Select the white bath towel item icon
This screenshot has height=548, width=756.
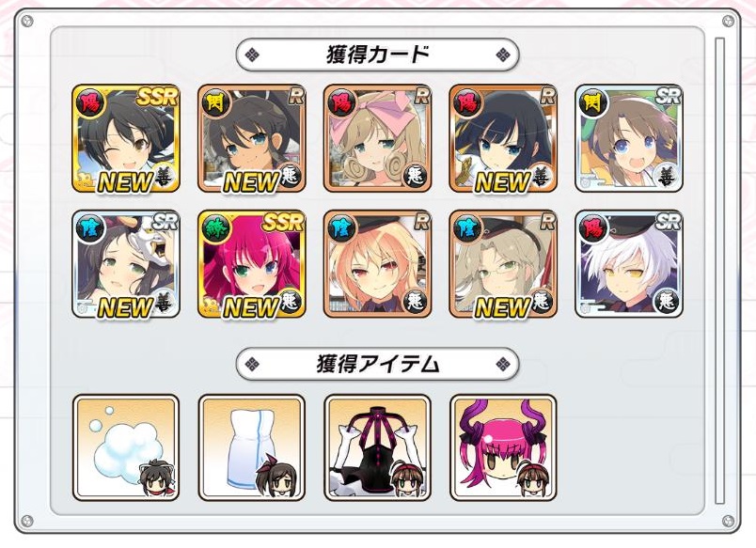[252, 447]
